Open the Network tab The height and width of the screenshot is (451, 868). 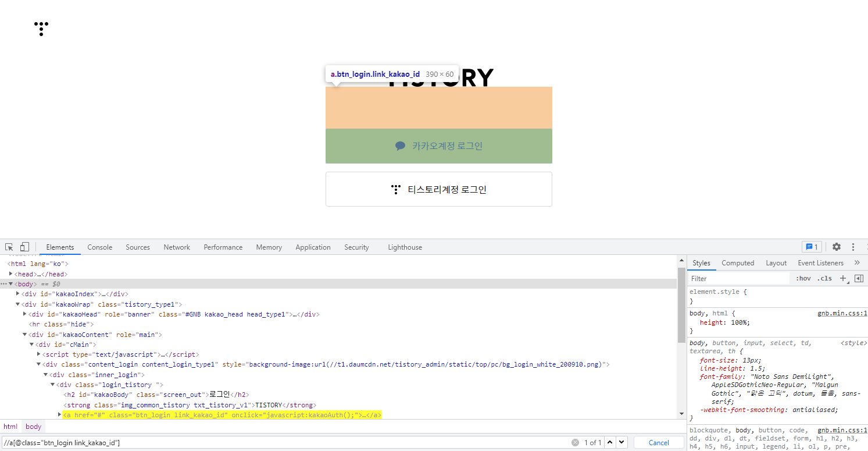click(177, 247)
